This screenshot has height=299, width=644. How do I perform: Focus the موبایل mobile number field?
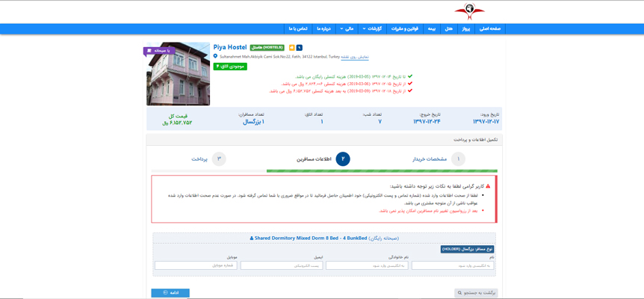click(196, 265)
